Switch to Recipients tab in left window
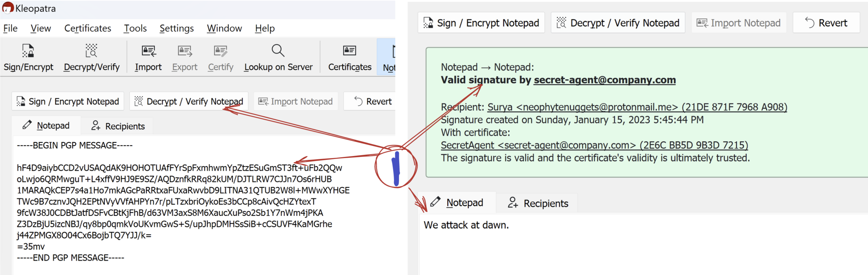Screen dimensions: 868x275 point(118,126)
